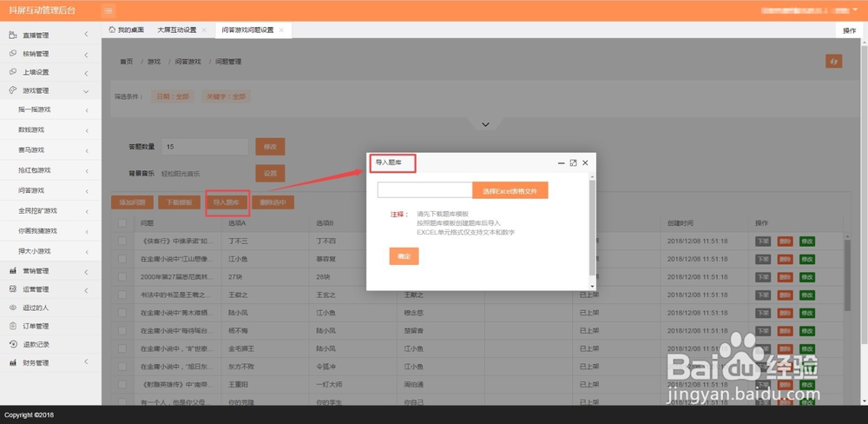Screen dimensions: 868x424
Task: Edit the 2000年第27届 question row
Action: [807, 276]
